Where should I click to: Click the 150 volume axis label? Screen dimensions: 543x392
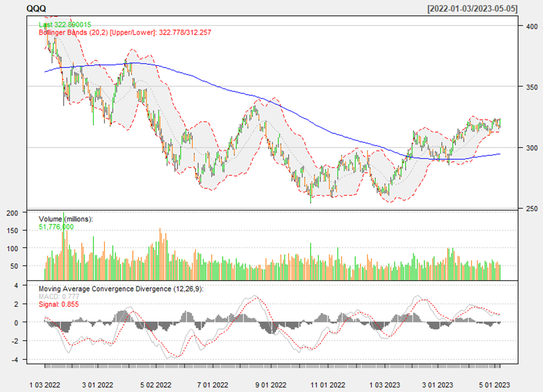point(12,230)
